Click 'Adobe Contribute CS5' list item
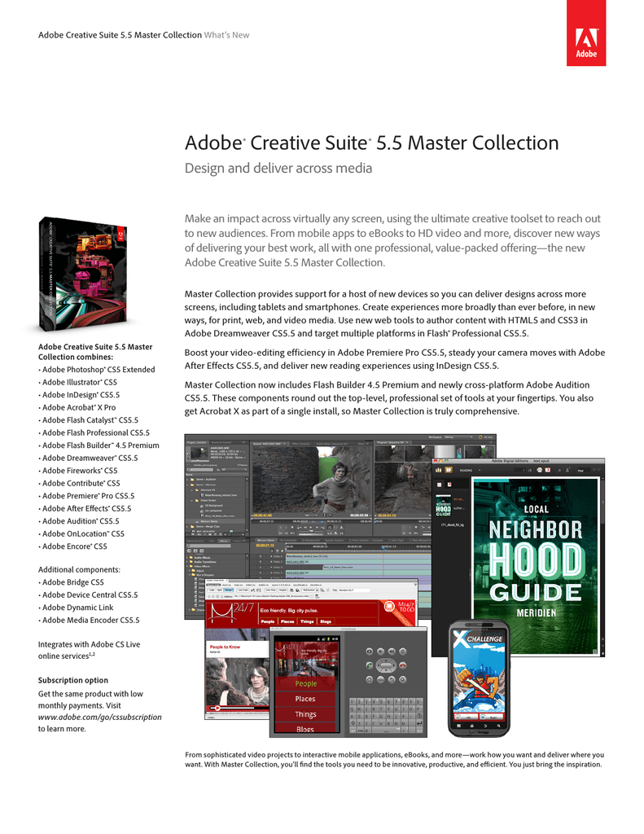The height and width of the screenshot is (834, 644). click(x=81, y=483)
